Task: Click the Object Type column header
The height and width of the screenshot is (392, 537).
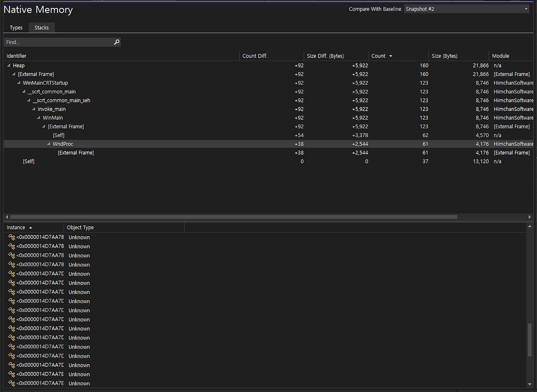Action: (x=80, y=228)
